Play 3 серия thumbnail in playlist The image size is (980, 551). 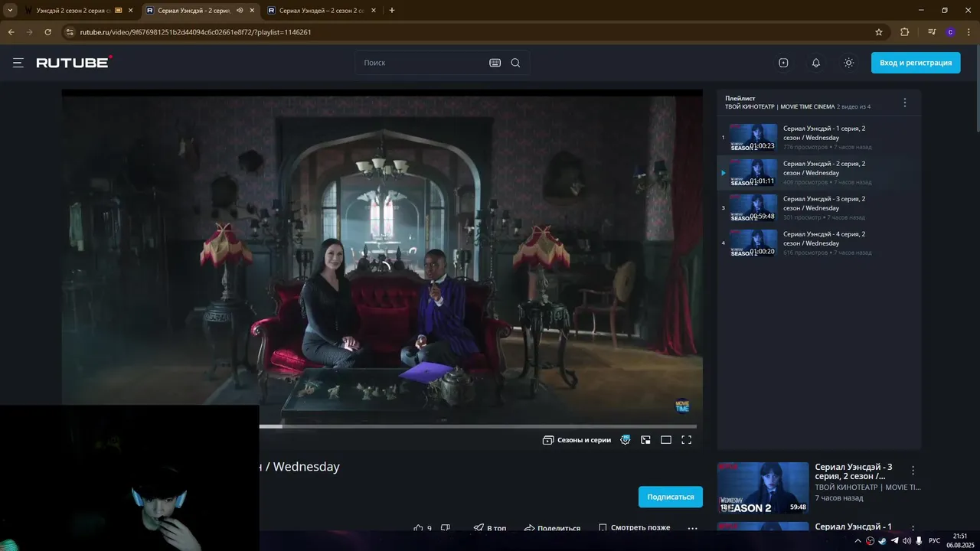(x=753, y=207)
